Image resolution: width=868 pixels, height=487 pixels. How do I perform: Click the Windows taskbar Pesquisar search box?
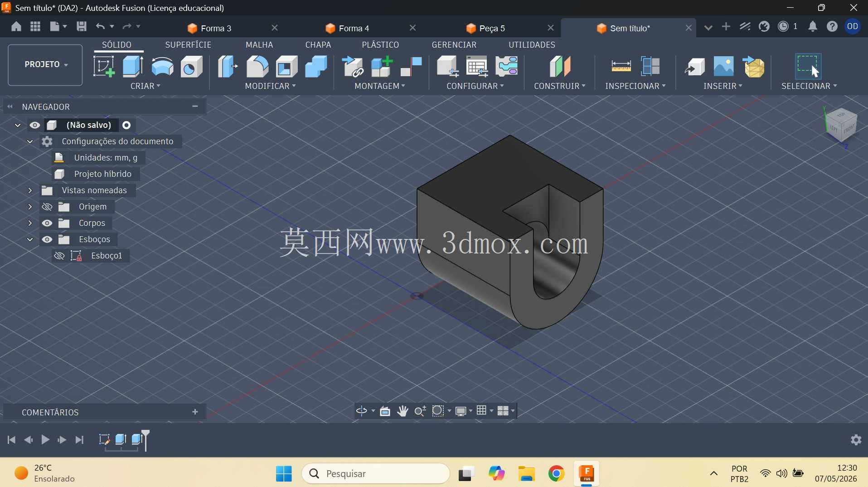point(376,474)
